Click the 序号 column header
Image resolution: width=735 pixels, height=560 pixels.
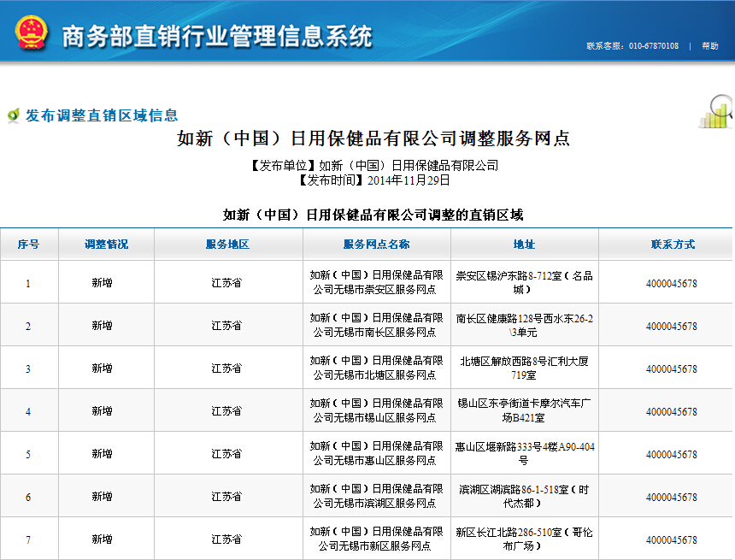[28, 245]
